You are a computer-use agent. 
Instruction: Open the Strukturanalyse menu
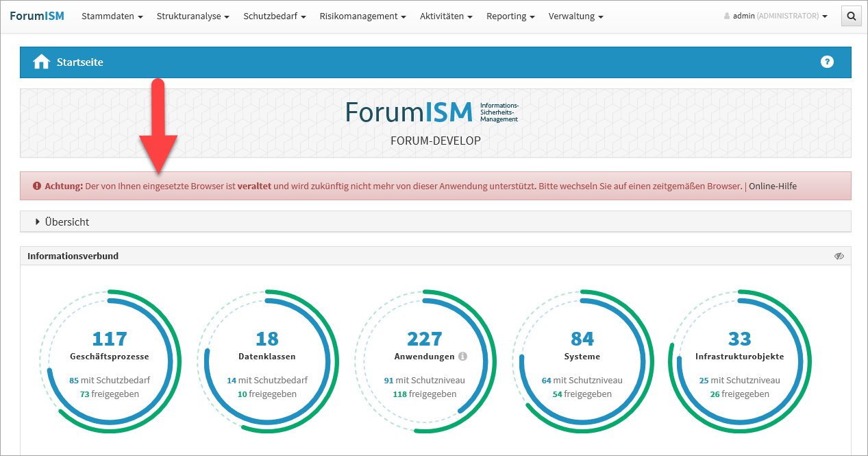tap(193, 16)
